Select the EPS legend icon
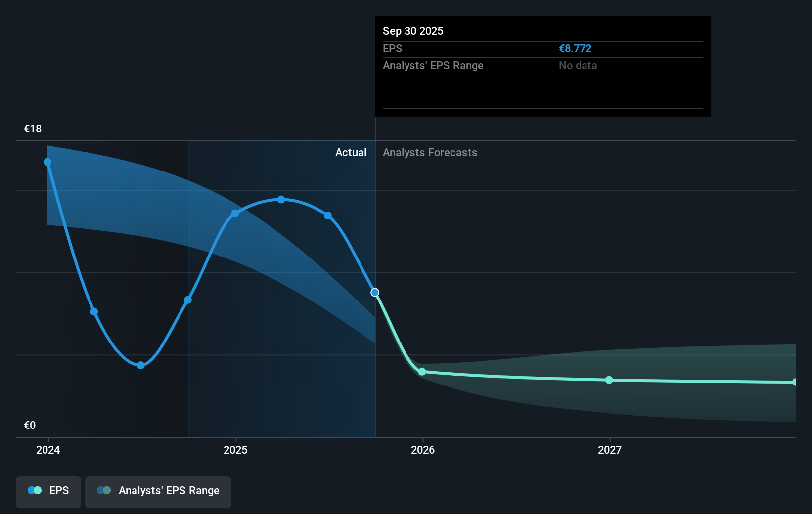This screenshot has height=514, width=812. pos(33,490)
